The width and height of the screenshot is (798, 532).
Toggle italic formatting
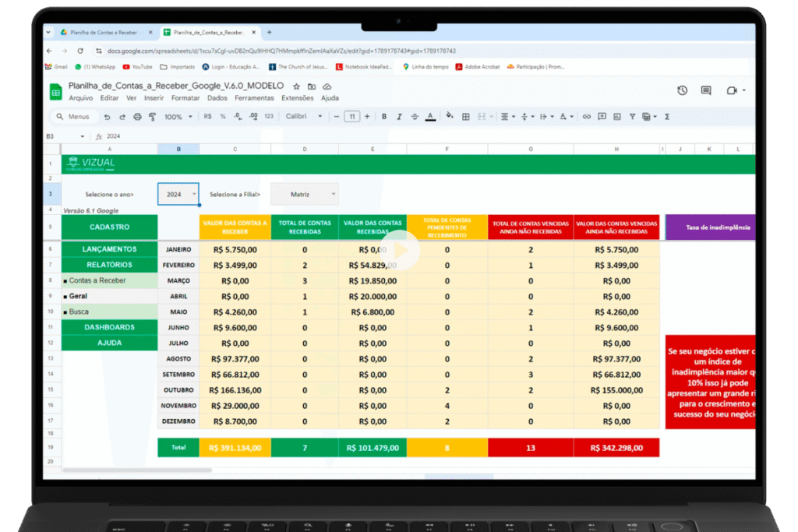tap(399, 117)
